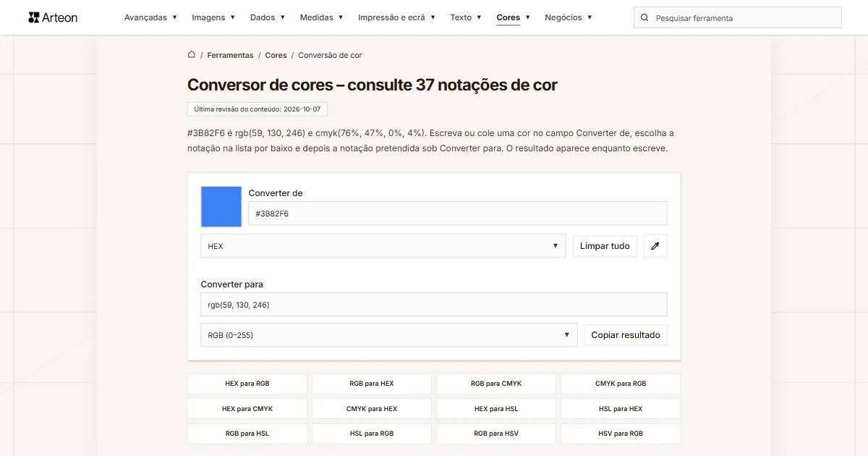Choose the CMYK para RGB shortcut
The height and width of the screenshot is (456, 868).
[x=621, y=384]
